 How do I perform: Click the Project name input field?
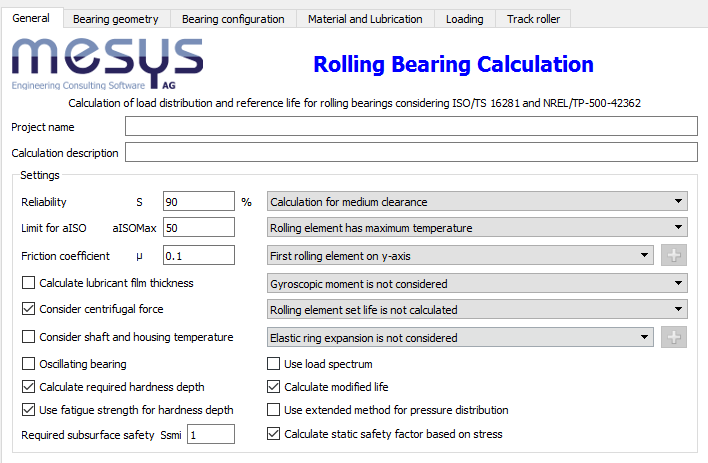click(x=410, y=126)
